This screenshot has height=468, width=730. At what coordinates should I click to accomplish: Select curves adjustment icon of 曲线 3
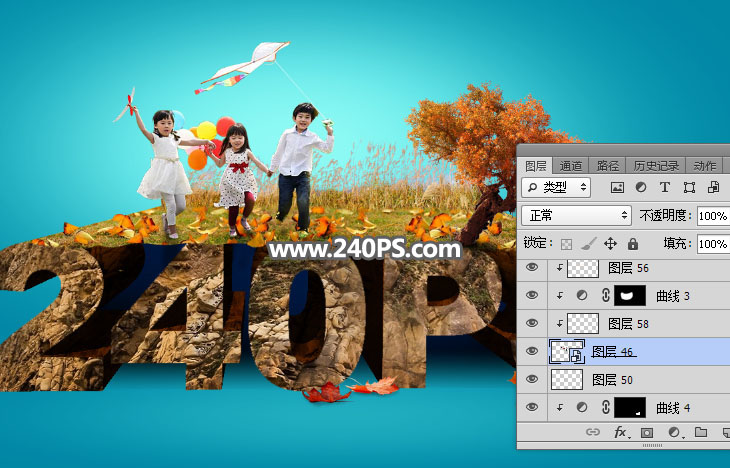[581, 295]
